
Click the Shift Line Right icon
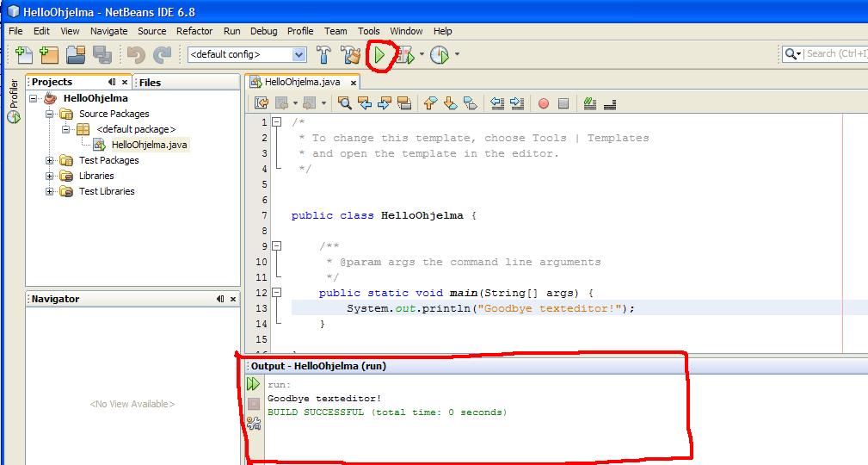[x=517, y=103]
